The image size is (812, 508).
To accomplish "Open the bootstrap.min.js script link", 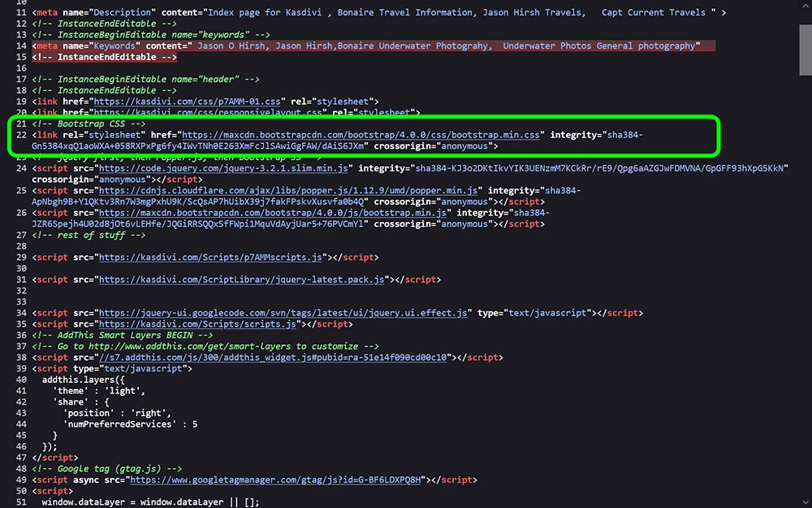I will (x=272, y=213).
